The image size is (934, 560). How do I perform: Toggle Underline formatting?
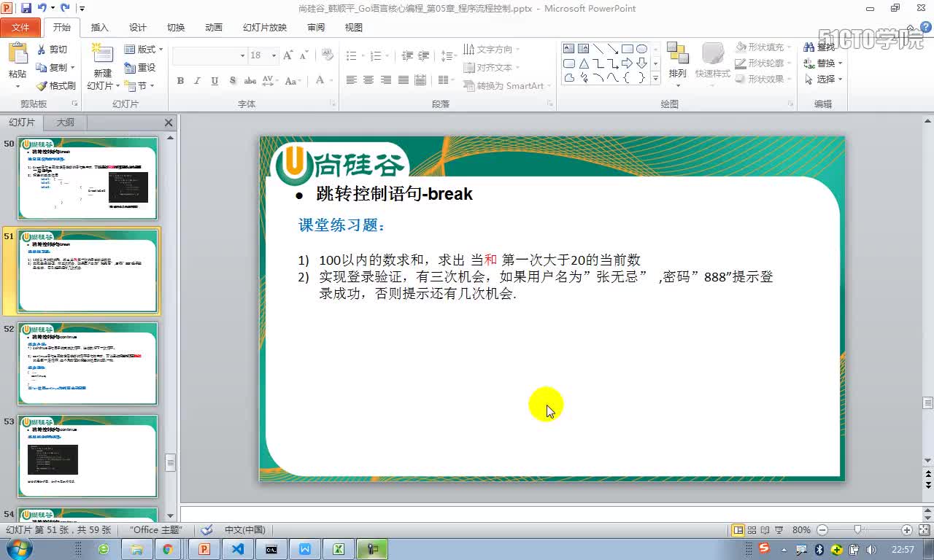215,81
